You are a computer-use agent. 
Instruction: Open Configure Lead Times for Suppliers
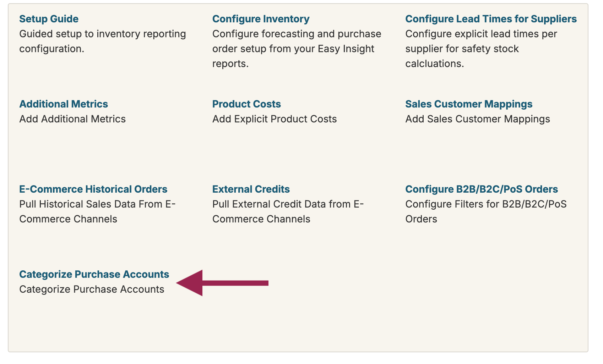click(491, 19)
